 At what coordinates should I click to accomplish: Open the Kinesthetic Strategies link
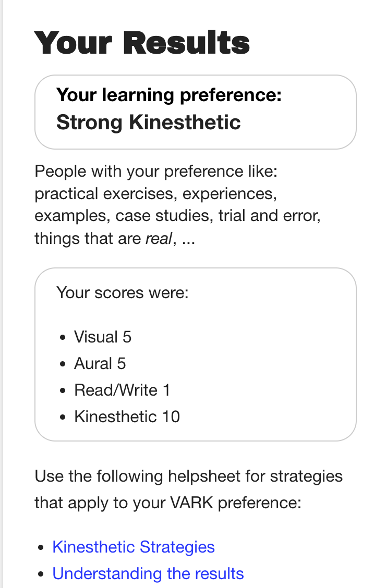tap(134, 547)
